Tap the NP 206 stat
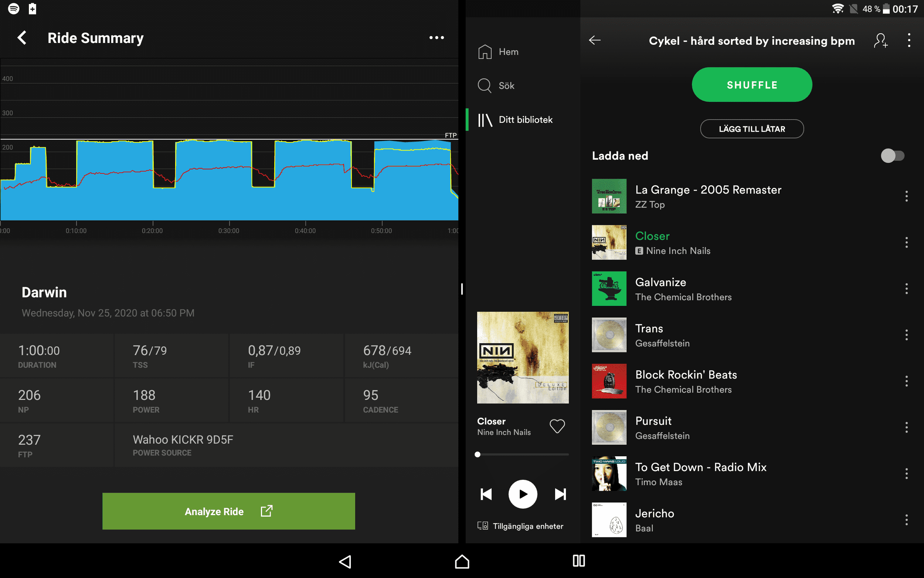This screenshot has height=578, width=924. tap(57, 400)
